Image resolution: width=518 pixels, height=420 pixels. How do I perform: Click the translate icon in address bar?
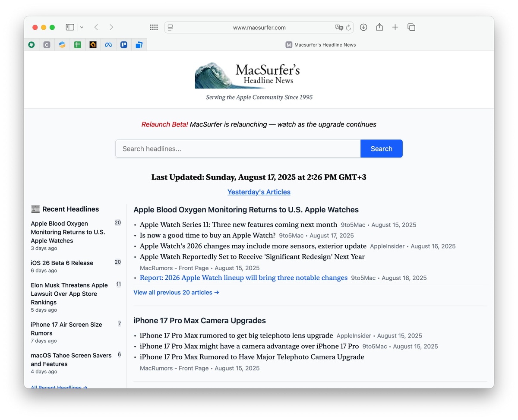(x=339, y=28)
